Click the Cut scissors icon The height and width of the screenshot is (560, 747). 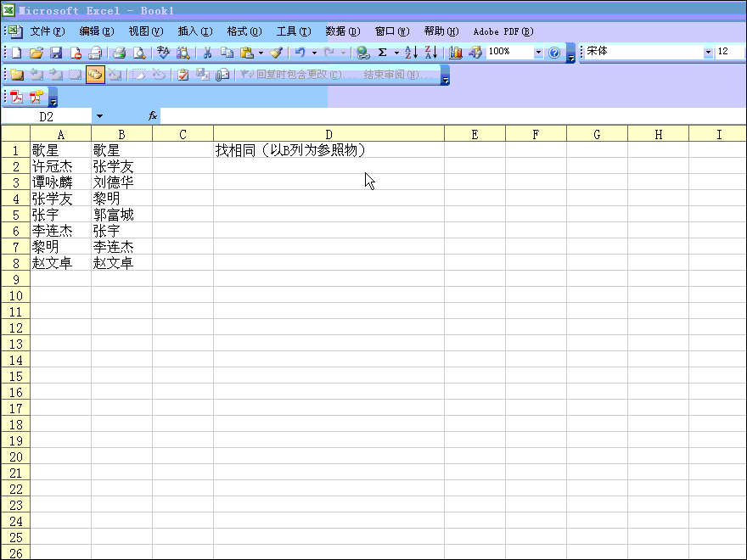pyautogui.click(x=206, y=53)
